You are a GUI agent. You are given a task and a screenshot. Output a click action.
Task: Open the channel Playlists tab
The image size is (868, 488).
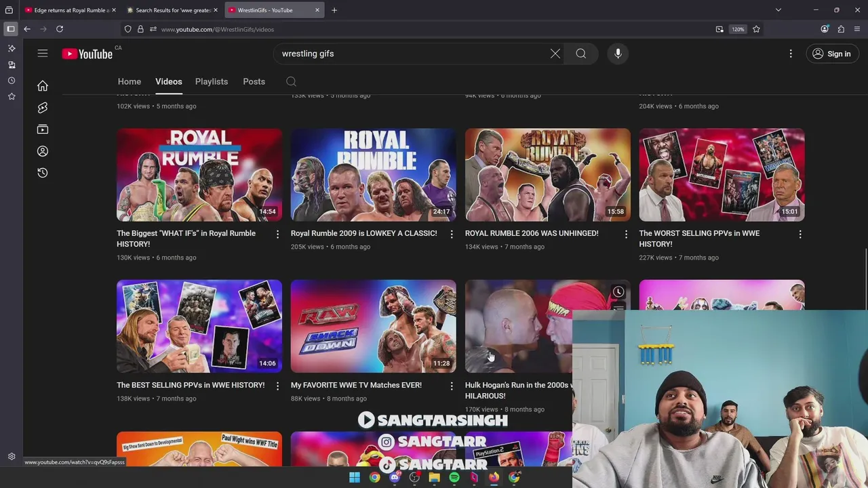pyautogui.click(x=212, y=81)
